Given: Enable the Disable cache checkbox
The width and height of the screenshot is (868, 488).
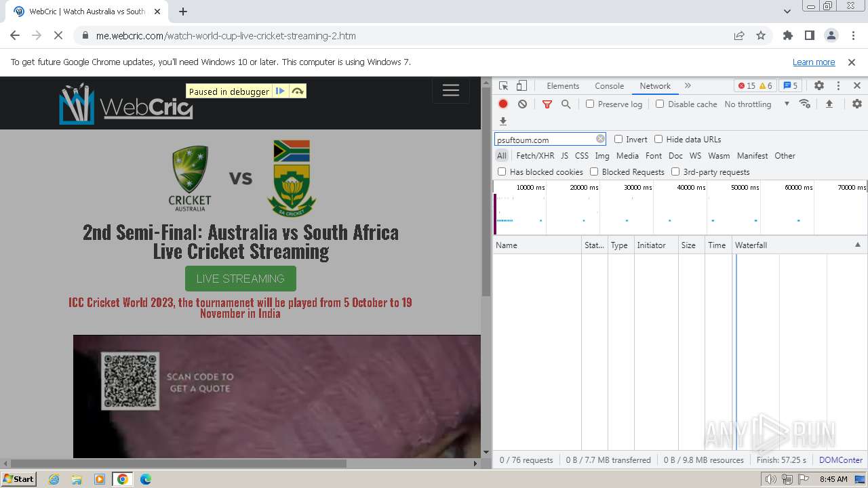Looking at the screenshot, I should point(660,104).
